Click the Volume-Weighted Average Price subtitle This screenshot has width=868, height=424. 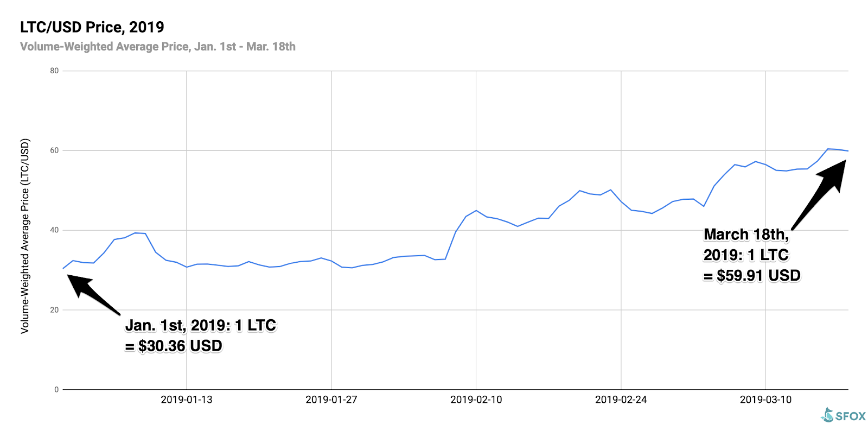click(x=158, y=47)
